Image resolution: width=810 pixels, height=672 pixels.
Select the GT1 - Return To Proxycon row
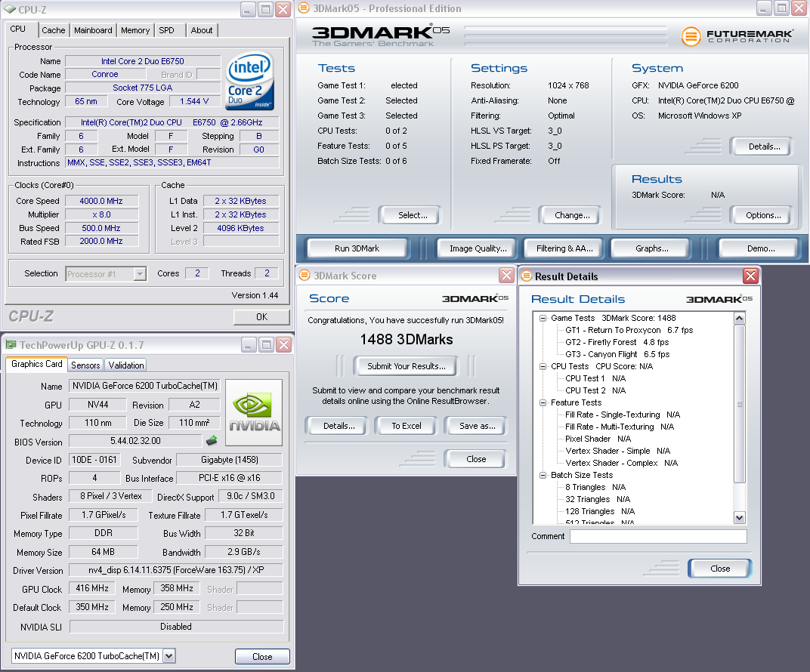[629, 330]
